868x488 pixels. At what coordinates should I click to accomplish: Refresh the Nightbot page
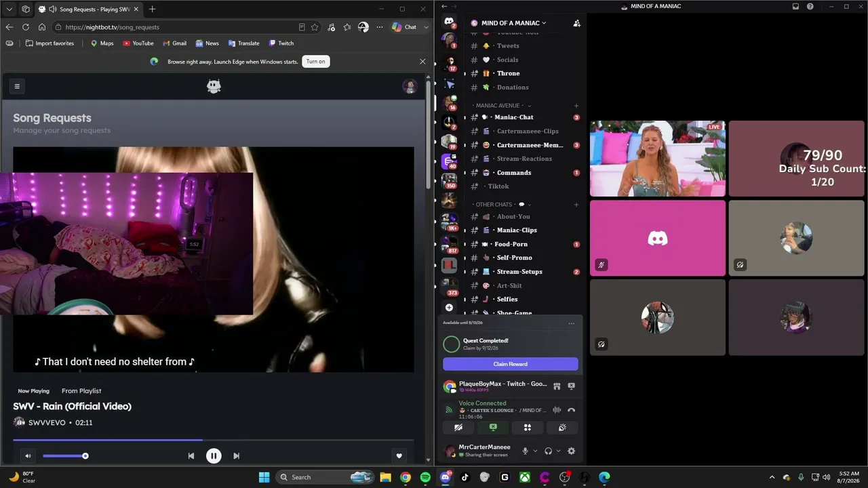pyautogui.click(x=26, y=27)
